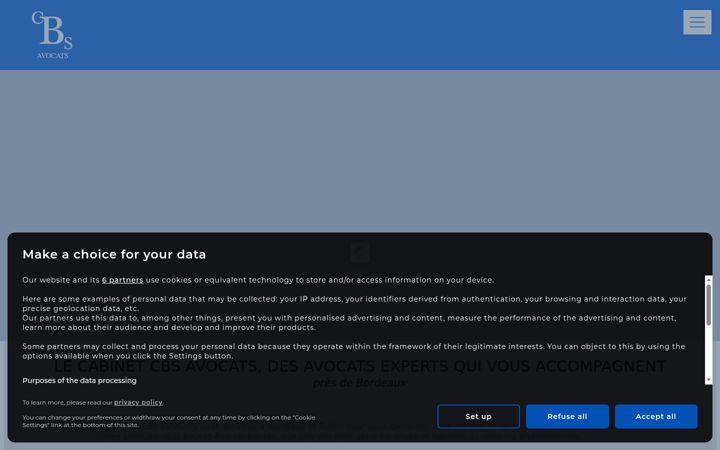Click the scrollbar down arrow
The width and height of the screenshot is (720, 450).
(709, 380)
